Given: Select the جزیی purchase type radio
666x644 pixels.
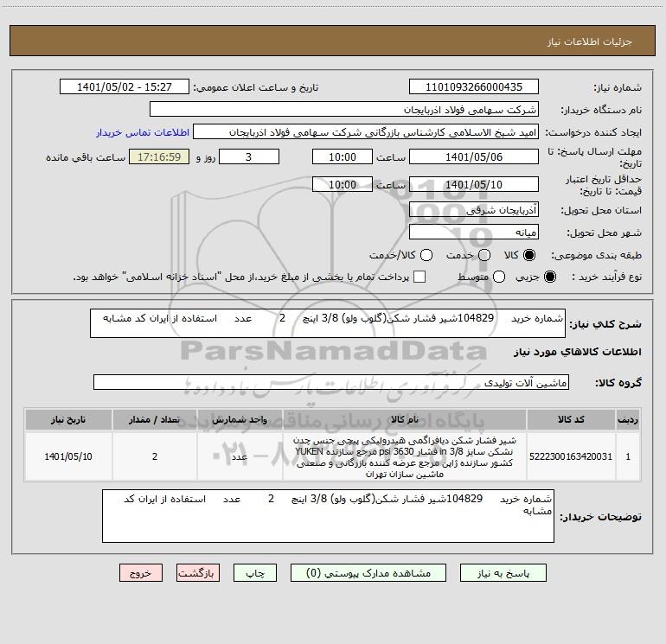Looking at the screenshot, I should (549, 277).
